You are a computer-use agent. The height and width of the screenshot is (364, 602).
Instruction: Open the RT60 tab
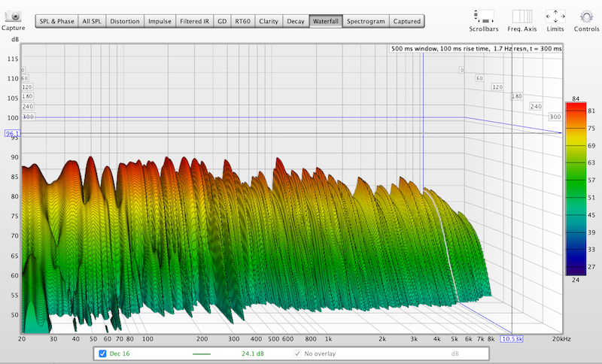pos(242,21)
